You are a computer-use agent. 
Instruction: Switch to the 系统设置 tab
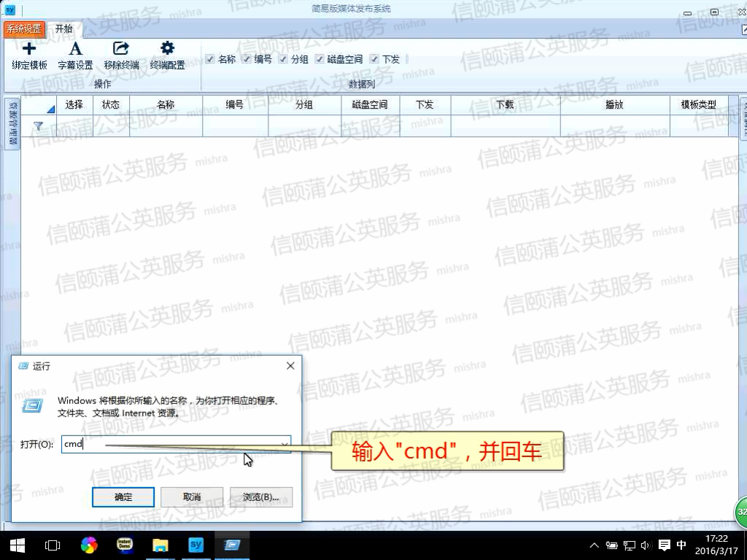coord(24,29)
